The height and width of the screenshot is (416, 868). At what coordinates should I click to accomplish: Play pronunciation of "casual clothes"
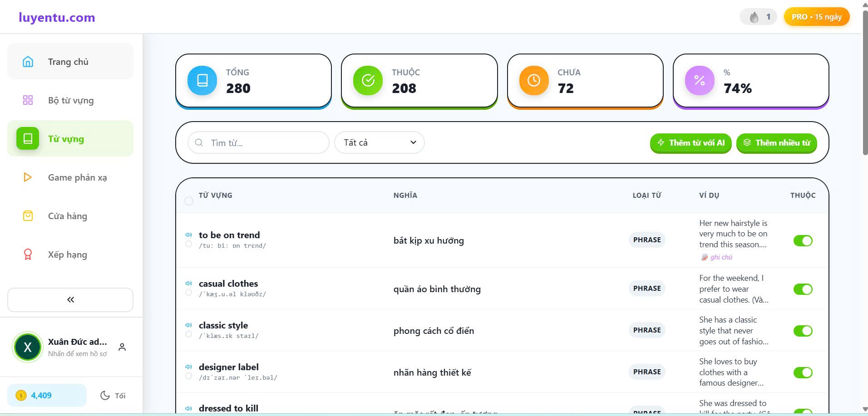[x=188, y=283]
